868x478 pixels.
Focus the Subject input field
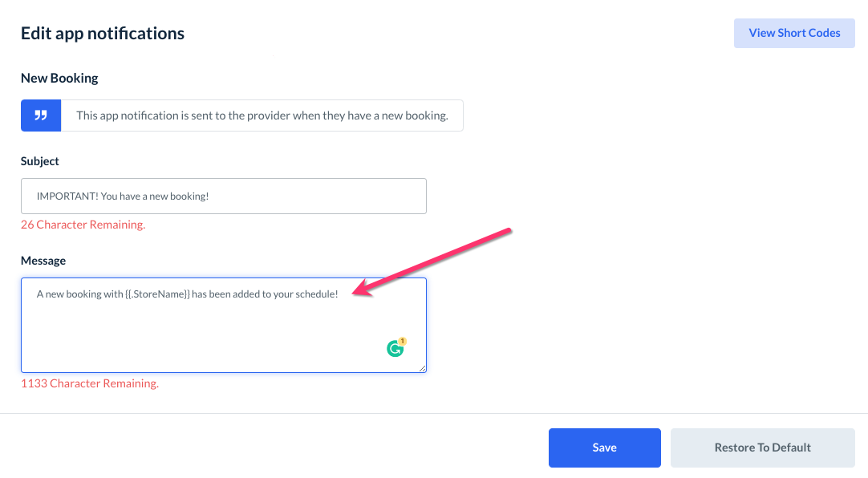(223, 196)
